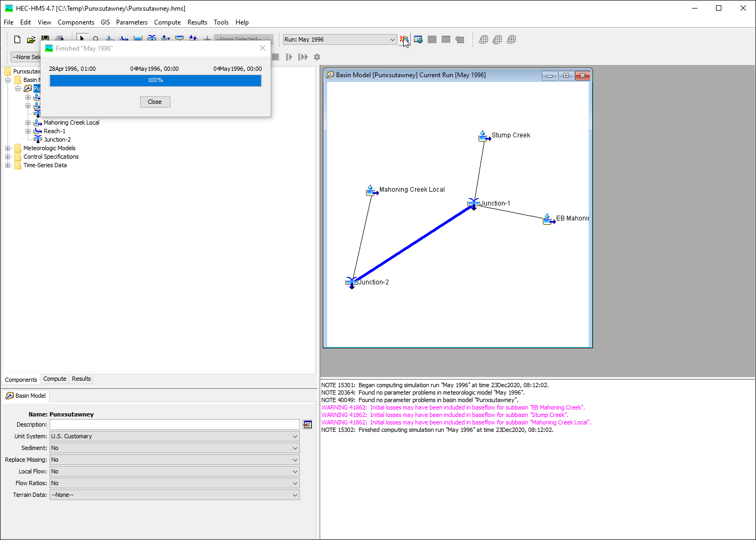Click the Description input field
Viewport: 756px width, 540px height.
[x=175, y=424]
